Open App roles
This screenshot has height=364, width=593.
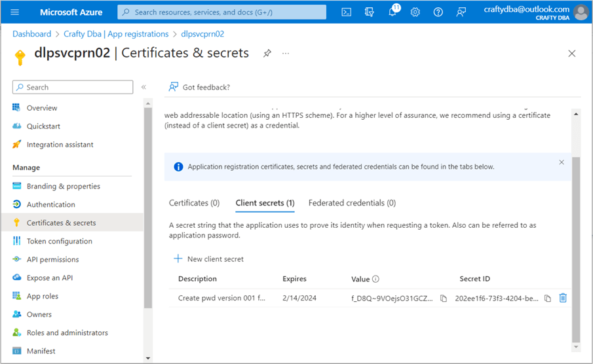tap(43, 296)
